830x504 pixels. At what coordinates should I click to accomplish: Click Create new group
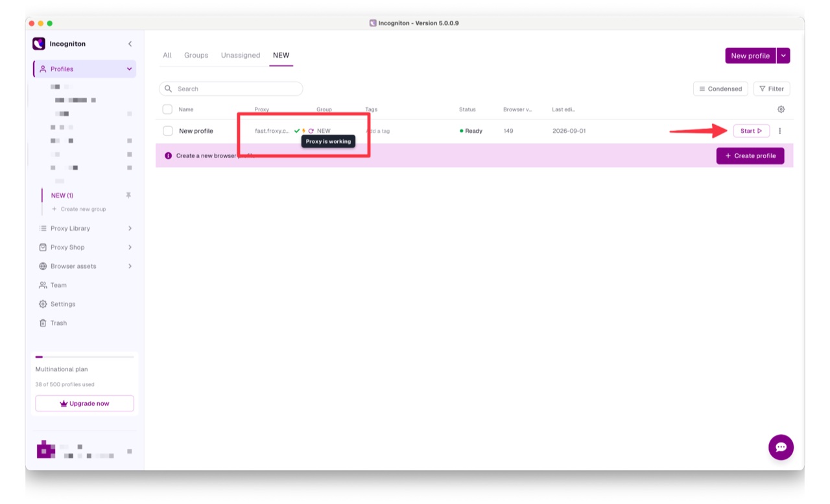79,209
